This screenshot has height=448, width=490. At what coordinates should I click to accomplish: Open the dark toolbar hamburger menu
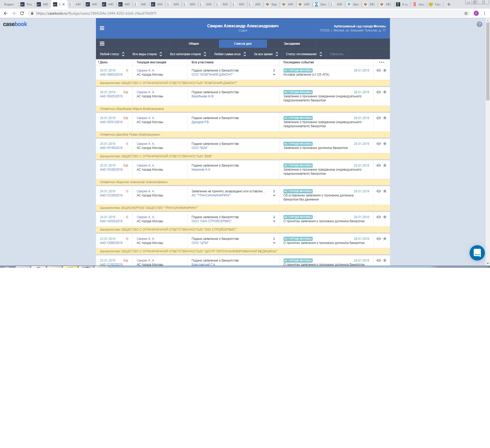pyautogui.click(x=102, y=44)
